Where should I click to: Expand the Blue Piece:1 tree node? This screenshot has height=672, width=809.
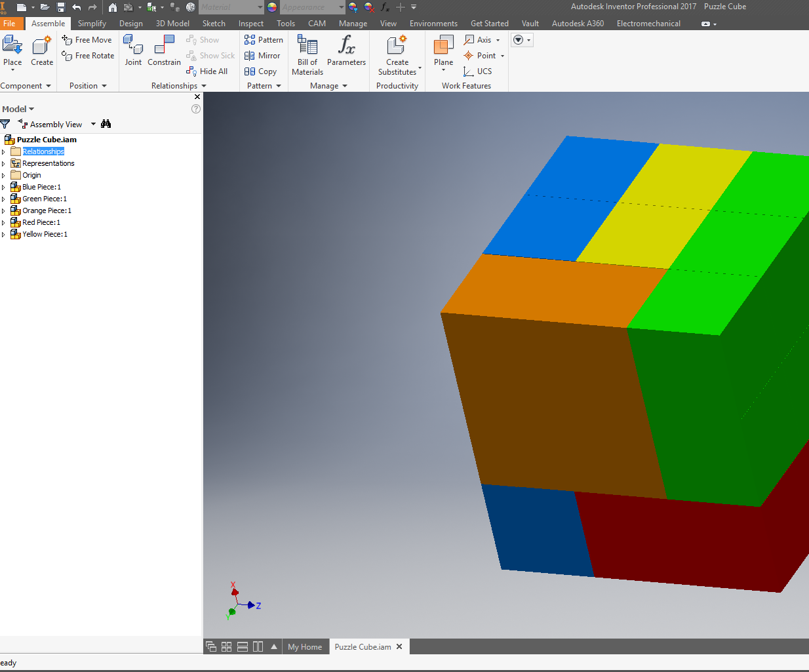[3, 187]
